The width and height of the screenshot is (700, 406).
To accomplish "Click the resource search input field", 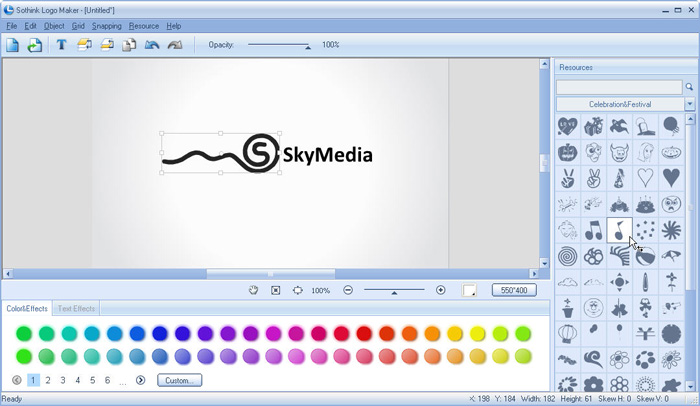I will [x=619, y=87].
